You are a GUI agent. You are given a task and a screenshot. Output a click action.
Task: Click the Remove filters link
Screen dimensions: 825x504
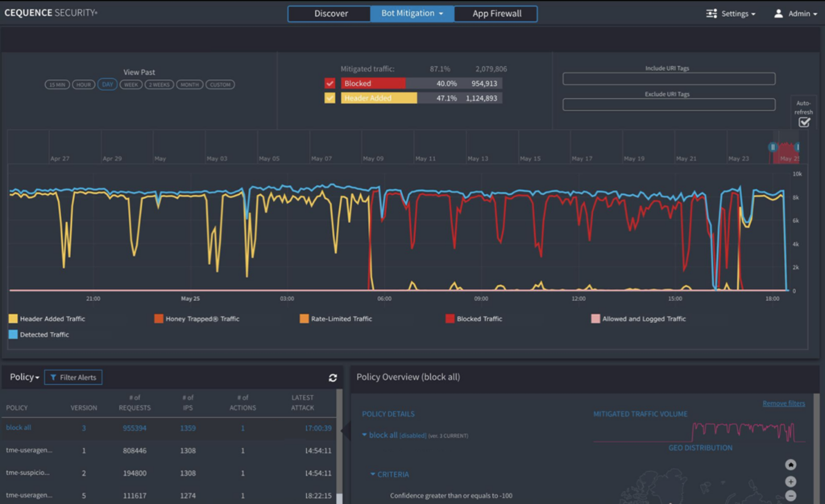click(x=783, y=403)
